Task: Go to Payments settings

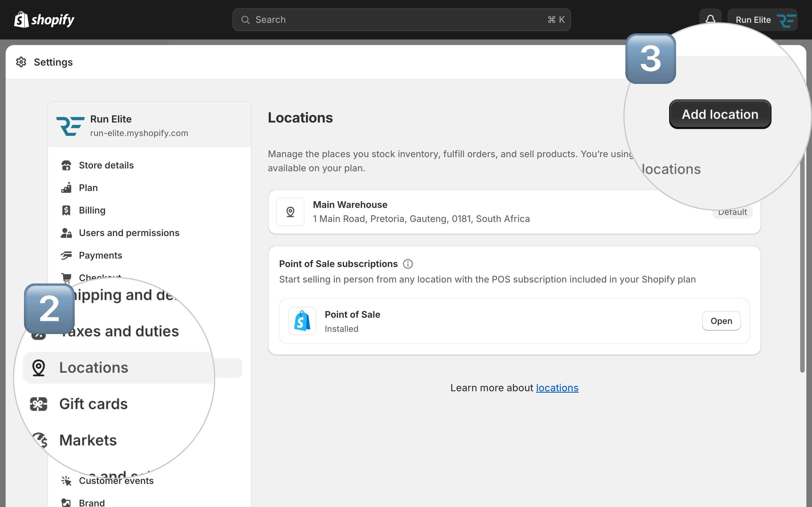Action: tap(100, 255)
